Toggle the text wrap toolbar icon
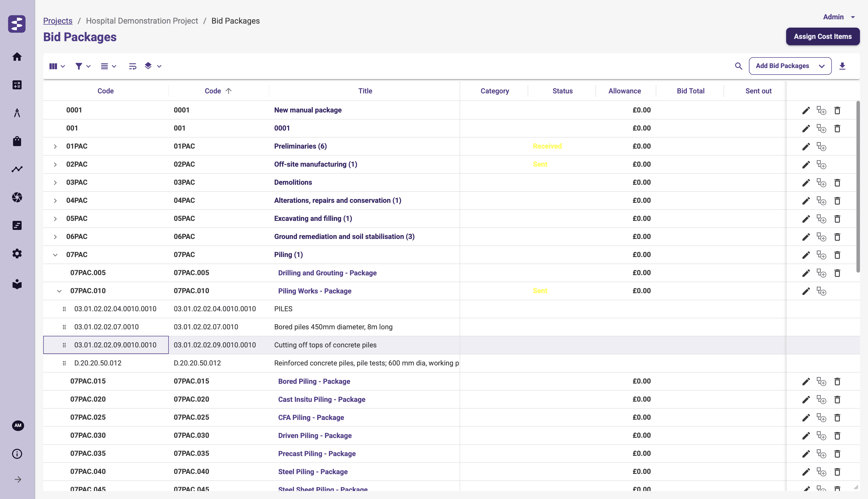Image resolution: width=868 pixels, height=499 pixels. [132, 66]
